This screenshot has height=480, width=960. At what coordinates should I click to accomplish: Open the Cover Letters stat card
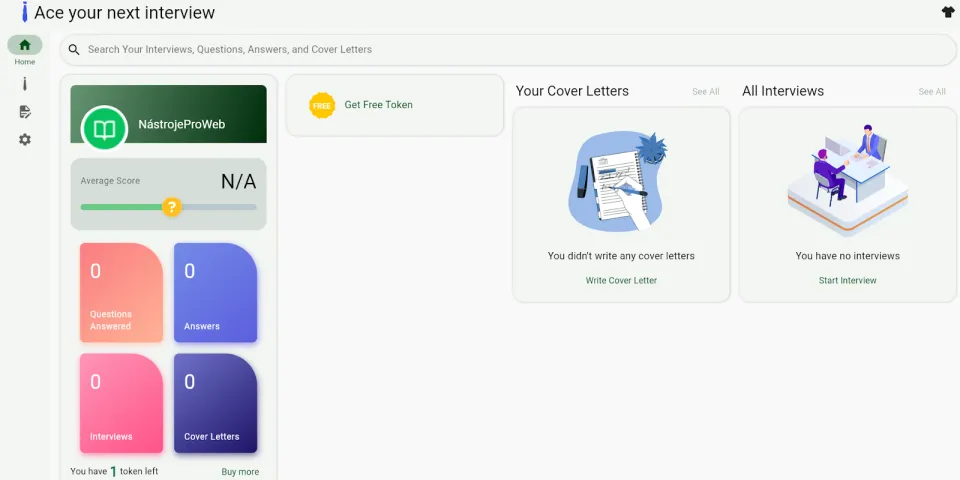click(216, 403)
